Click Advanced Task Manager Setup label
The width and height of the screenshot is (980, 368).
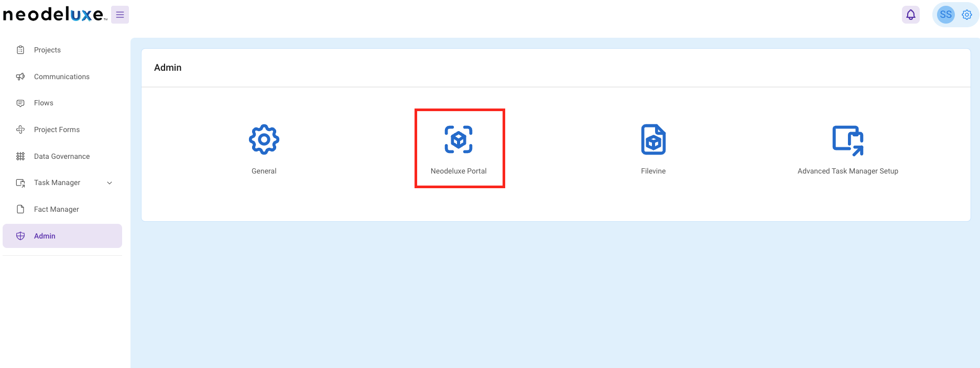[x=848, y=171]
